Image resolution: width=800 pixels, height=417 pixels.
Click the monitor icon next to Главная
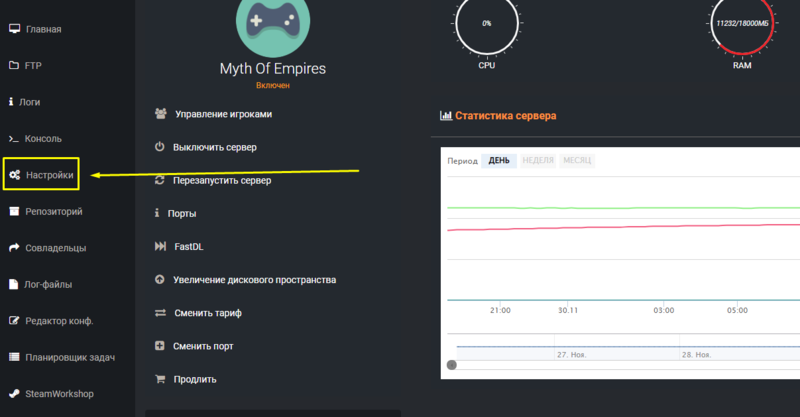(14, 29)
